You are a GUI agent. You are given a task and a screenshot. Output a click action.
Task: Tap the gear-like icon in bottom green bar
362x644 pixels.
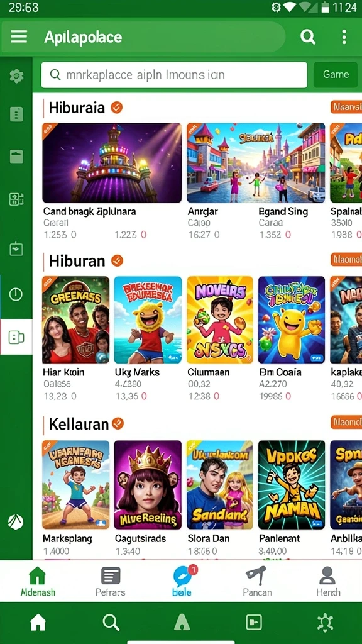326,623
